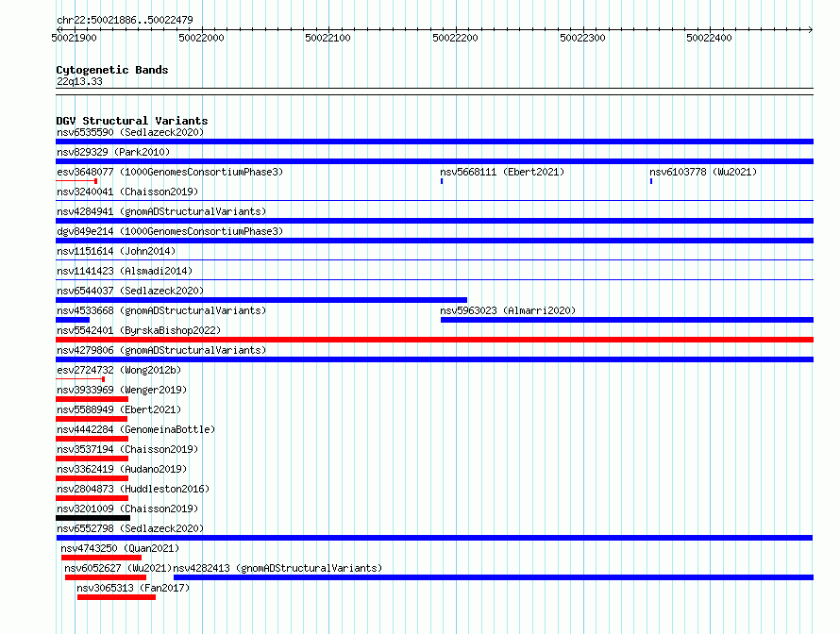The width and height of the screenshot is (840, 634).
Task: Click the blue bar under nsv6535590
Action: coord(434,142)
